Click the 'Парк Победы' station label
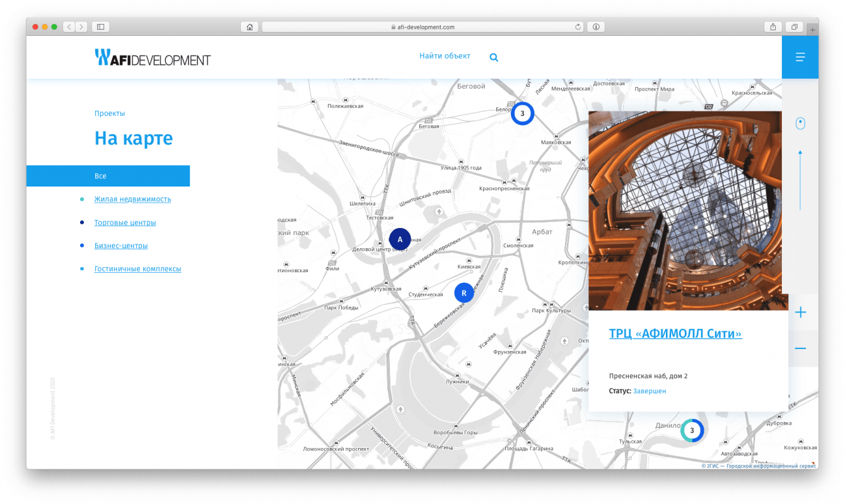This screenshot has height=504, width=845. 341,308
